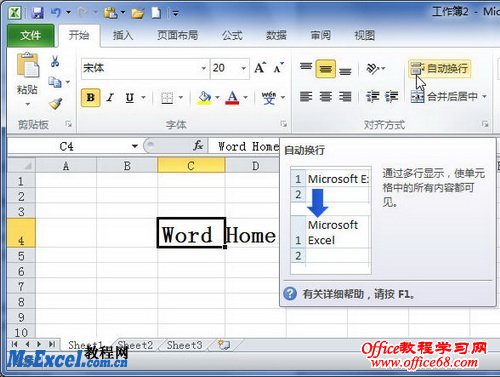
Task: Click the Excel application icon in title bar
Action: [x=15, y=13]
